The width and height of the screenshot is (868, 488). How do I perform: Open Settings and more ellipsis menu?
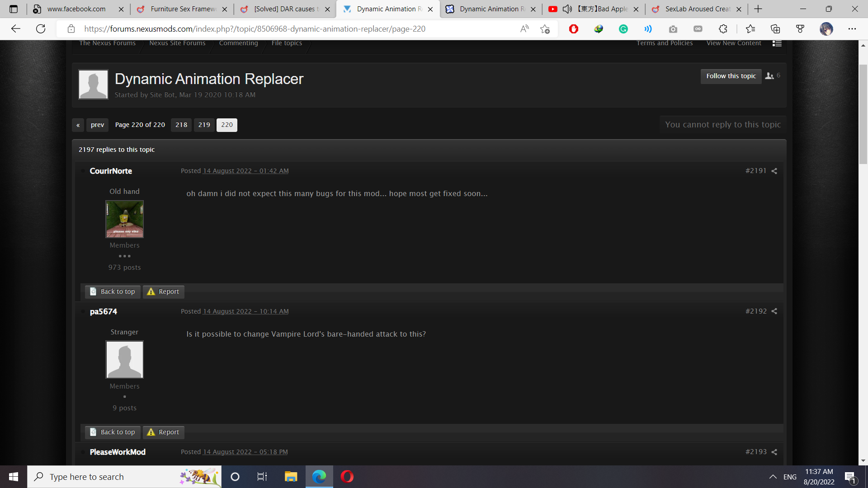point(852,29)
